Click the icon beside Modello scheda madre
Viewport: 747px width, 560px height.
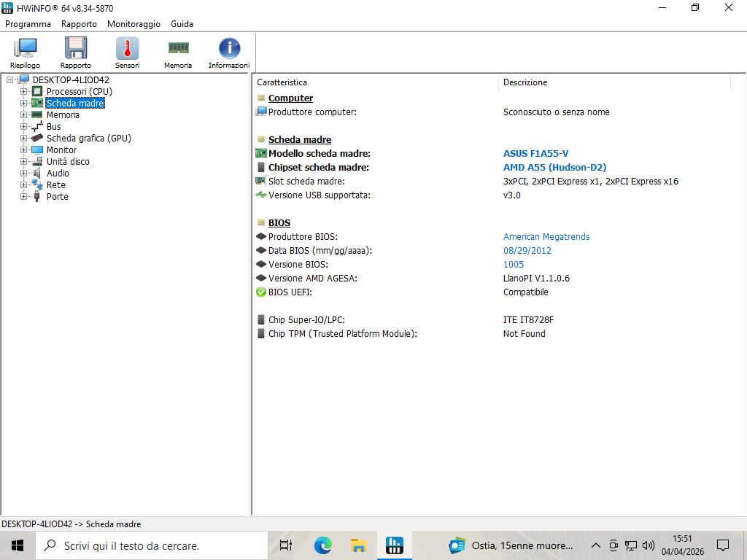click(x=260, y=153)
